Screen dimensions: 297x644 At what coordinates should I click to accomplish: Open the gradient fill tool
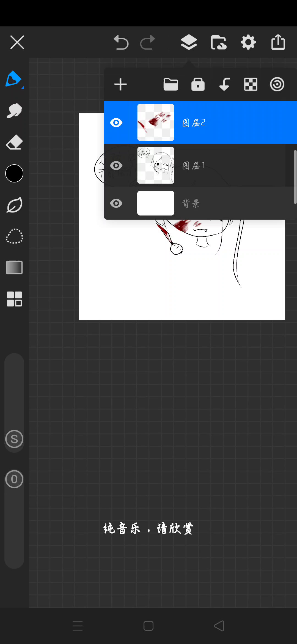[14, 268]
